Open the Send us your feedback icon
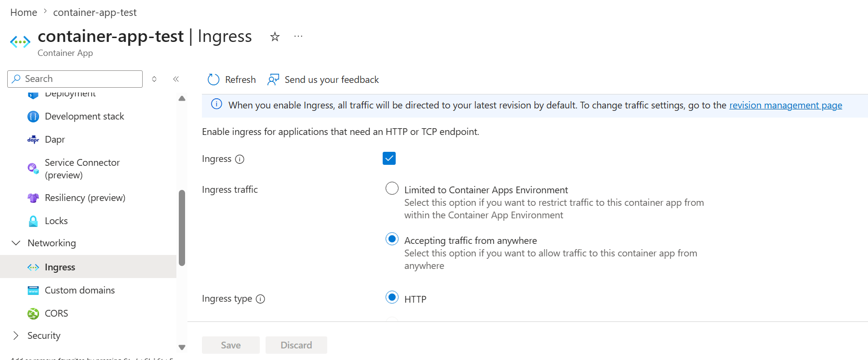Viewport: 868px width, 360px height. click(273, 80)
